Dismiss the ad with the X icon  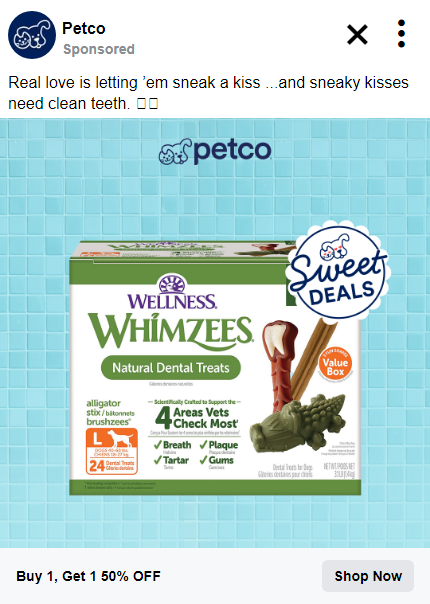pyautogui.click(x=357, y=35)
